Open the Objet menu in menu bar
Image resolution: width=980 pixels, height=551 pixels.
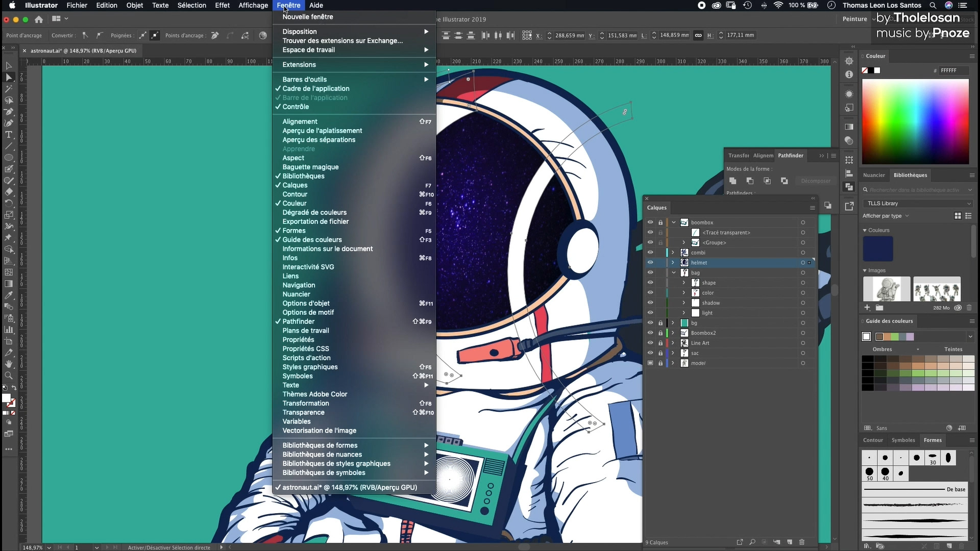point(135,6)
